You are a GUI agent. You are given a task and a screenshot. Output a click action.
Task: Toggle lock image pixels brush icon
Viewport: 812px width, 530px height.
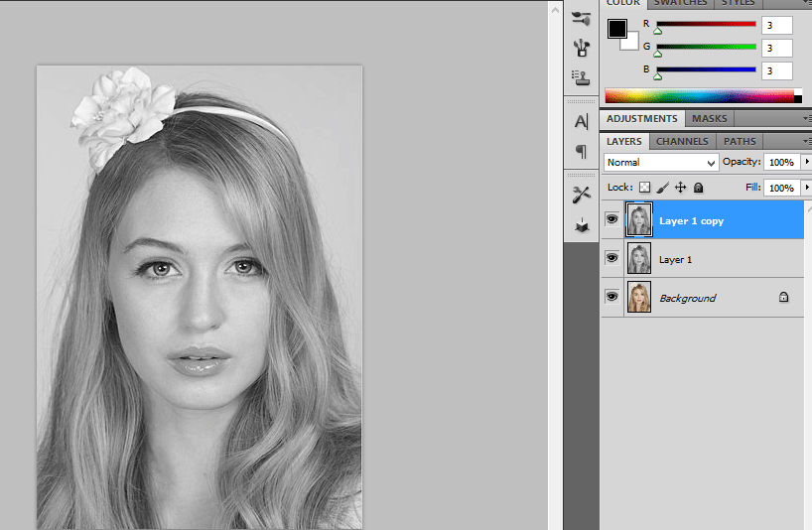click(663, 188)
